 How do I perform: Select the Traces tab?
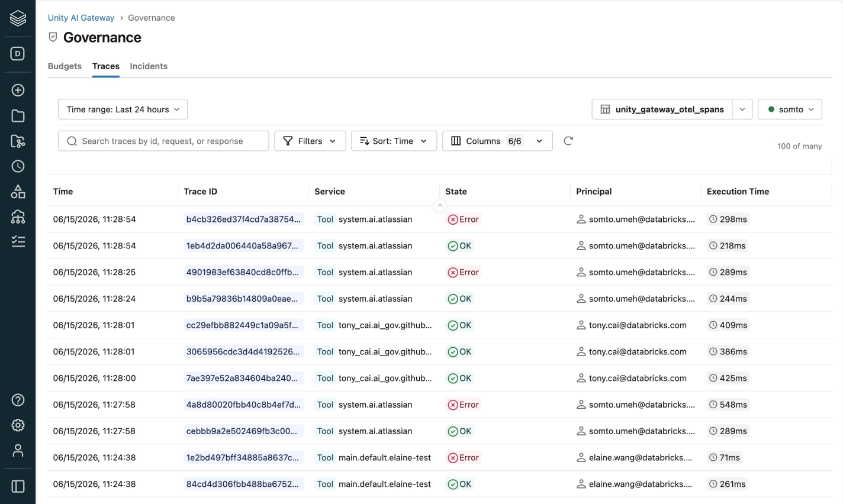[x=106, y=66]
